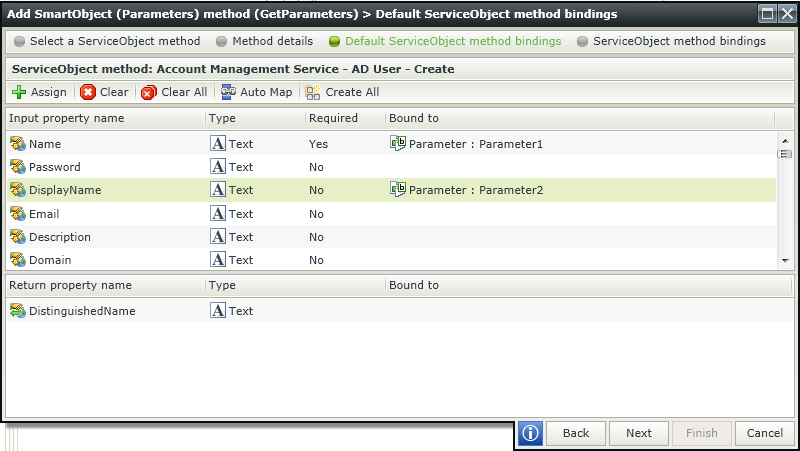
Task: Open the blue information help icon
Action: [531, 433]
